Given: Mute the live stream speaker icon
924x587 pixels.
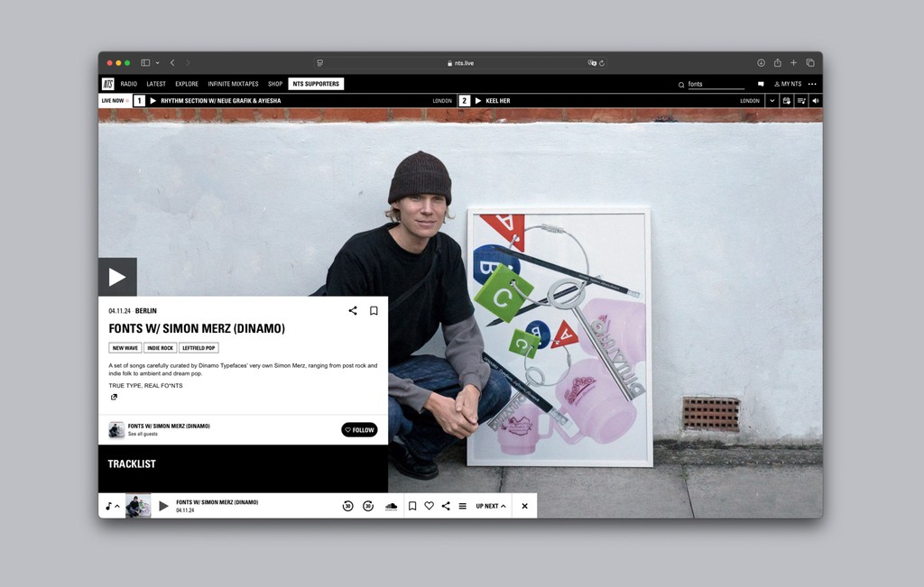Looking at the screenshot, I should pyautogui.click(x=816, y=100).
